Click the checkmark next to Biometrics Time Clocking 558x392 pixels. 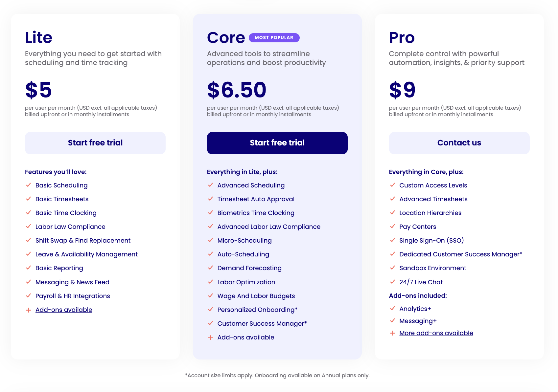(x=210, y=213)
